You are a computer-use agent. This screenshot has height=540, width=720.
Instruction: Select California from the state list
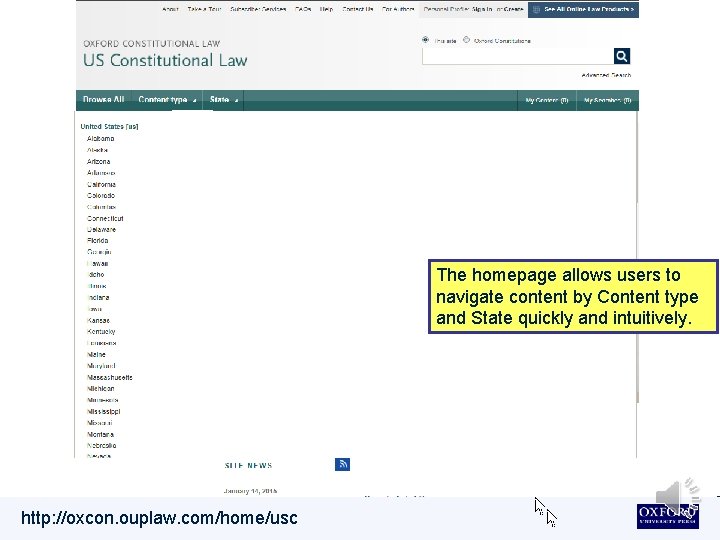coord(101,184)
